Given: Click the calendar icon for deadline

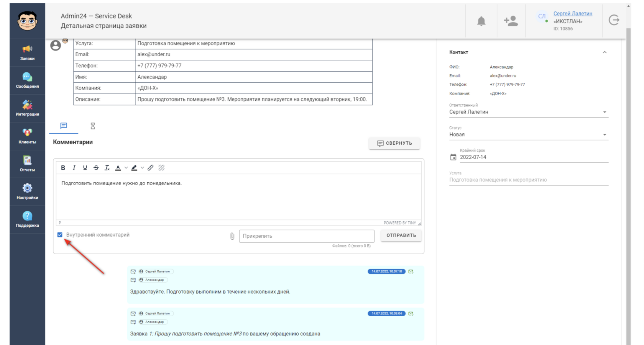Looking at the screenshot, I should [x=453, y=157].
